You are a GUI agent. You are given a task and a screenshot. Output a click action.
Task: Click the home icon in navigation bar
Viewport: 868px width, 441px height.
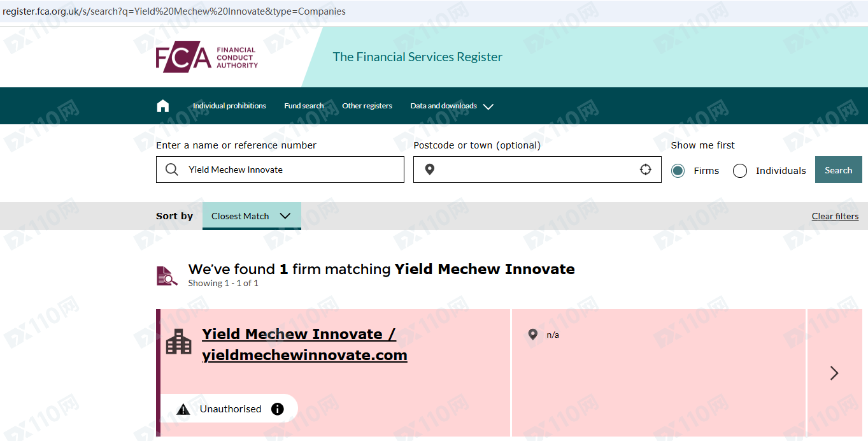[x=163, y=106]
